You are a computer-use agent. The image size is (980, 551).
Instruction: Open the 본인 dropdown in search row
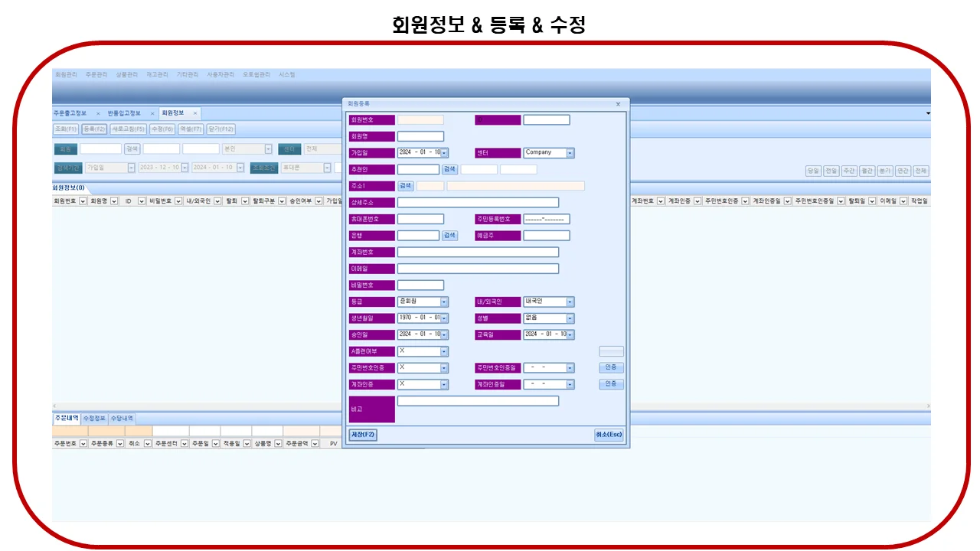(268, 149)
